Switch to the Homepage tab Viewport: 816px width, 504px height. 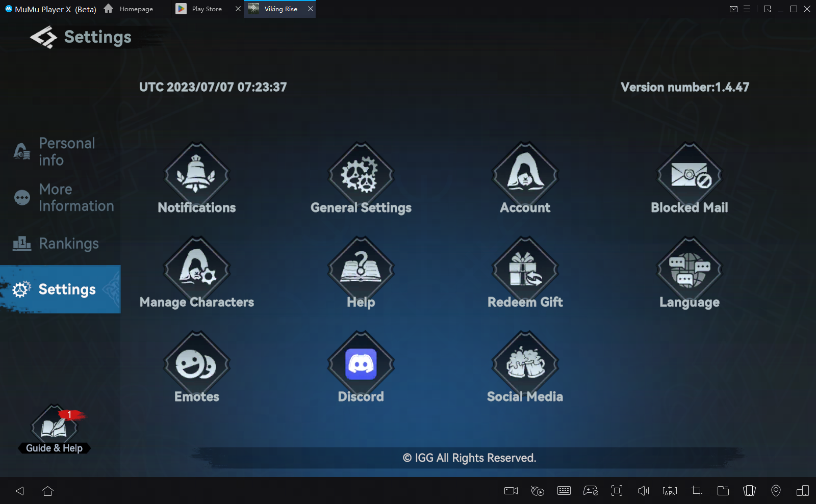129,9
